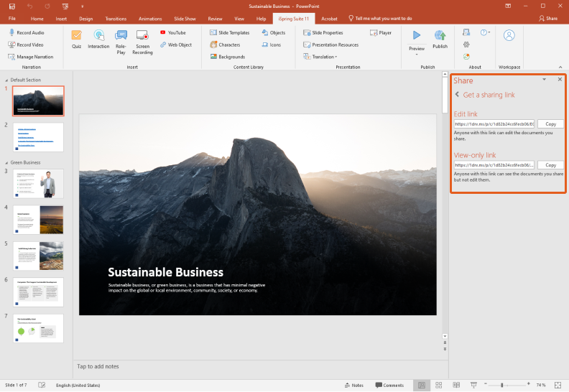
Task: Open Ribbon Display Options
Action: coord(508,6)
